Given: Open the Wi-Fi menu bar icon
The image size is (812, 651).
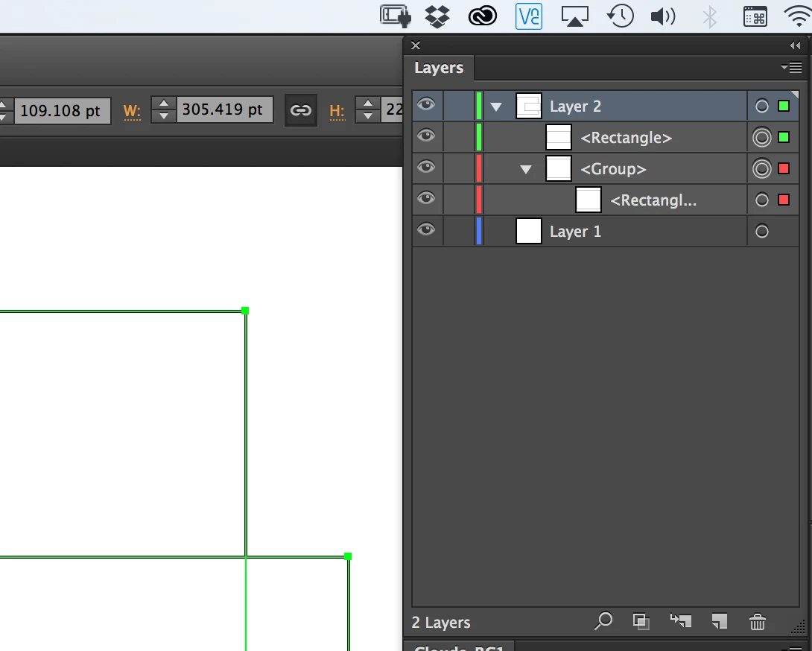Looking at the screenshot, I should (799, 16).
